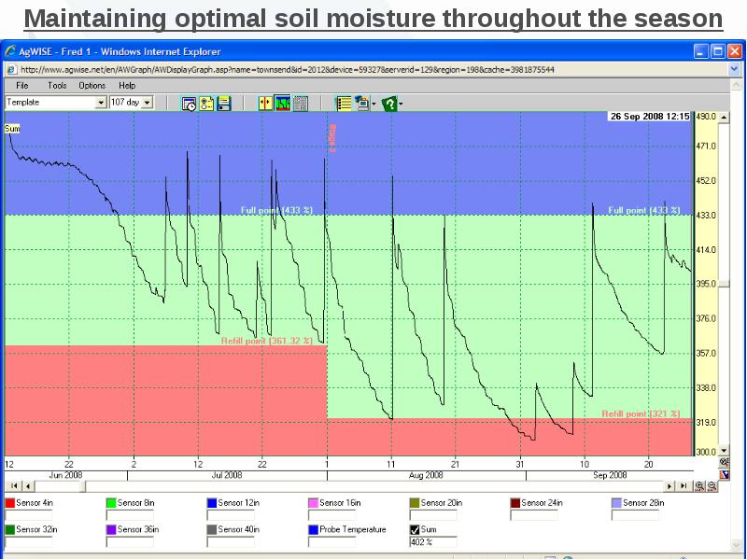Click the jump-to-start timeline button
747x560 pixels.
click(12, 486)
